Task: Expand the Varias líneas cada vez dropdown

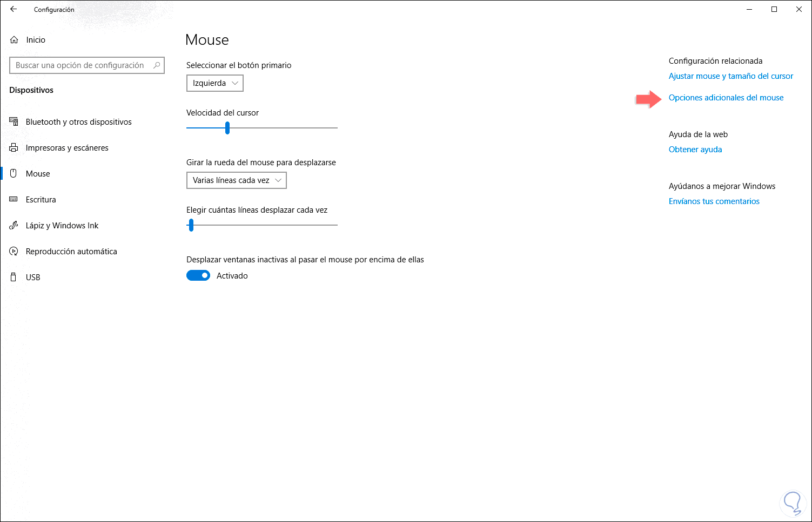Action: 236,180
